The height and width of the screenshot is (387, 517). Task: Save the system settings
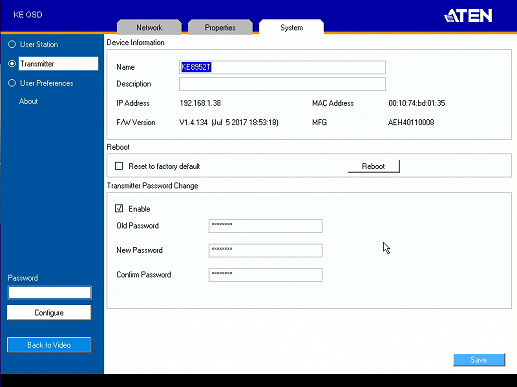coord(479,360)
